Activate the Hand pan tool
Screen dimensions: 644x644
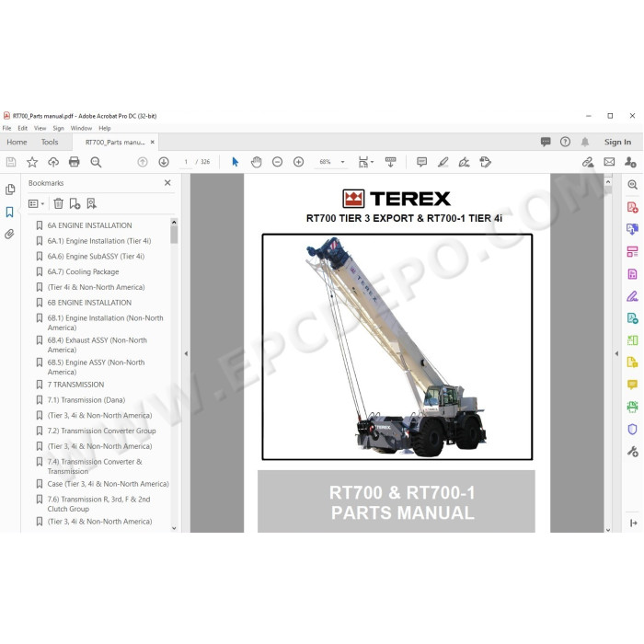coord(257,162)
